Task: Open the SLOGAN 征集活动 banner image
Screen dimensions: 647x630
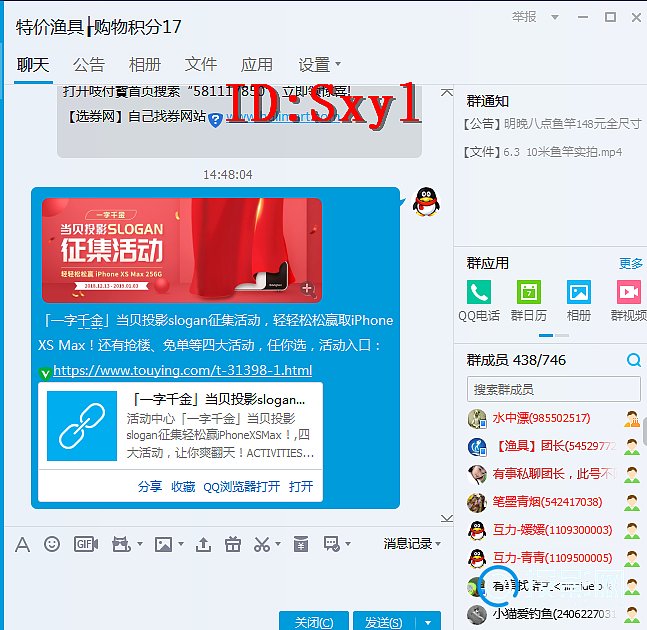Action: (x=182, y=250)
